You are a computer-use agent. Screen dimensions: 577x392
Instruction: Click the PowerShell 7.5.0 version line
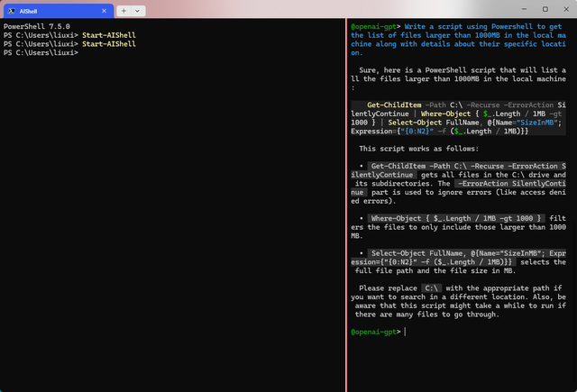point(37,26)
